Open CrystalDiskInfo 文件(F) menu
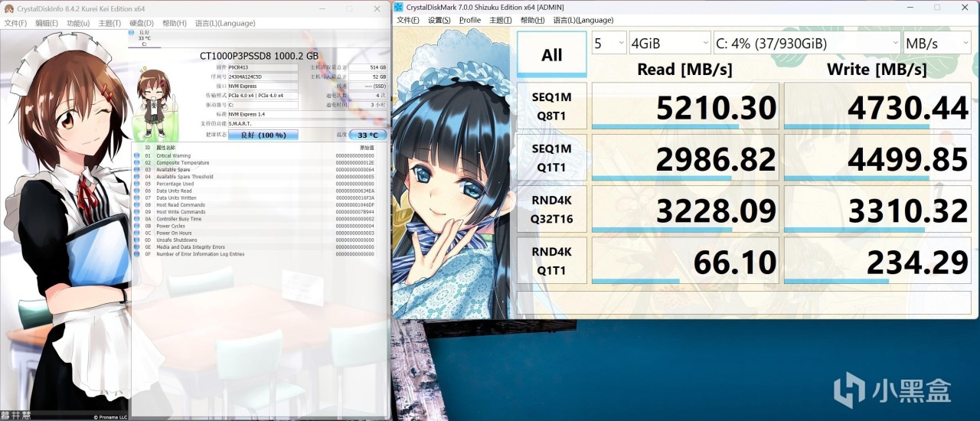The image size is (980, 421). point(15,23)
